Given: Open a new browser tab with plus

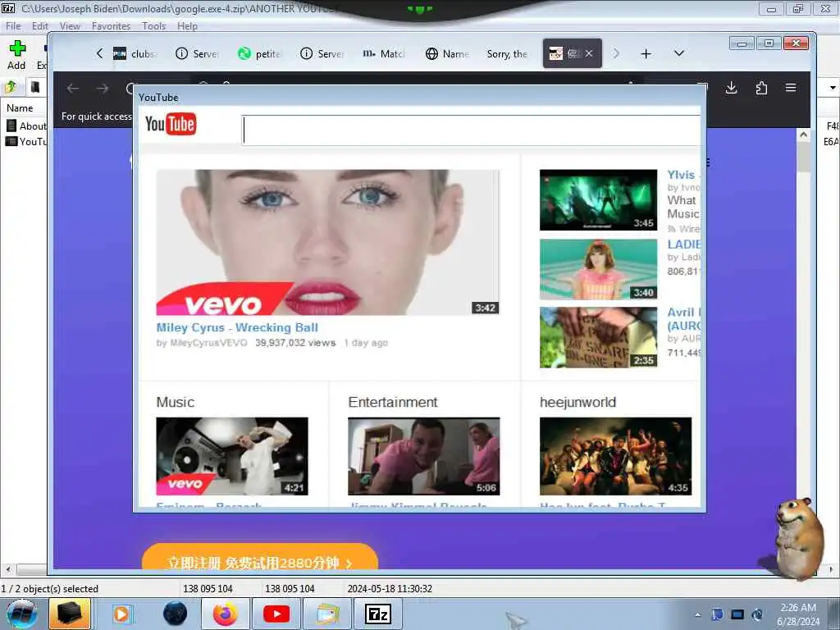Looking at the screenshot, I should [646, 53].
